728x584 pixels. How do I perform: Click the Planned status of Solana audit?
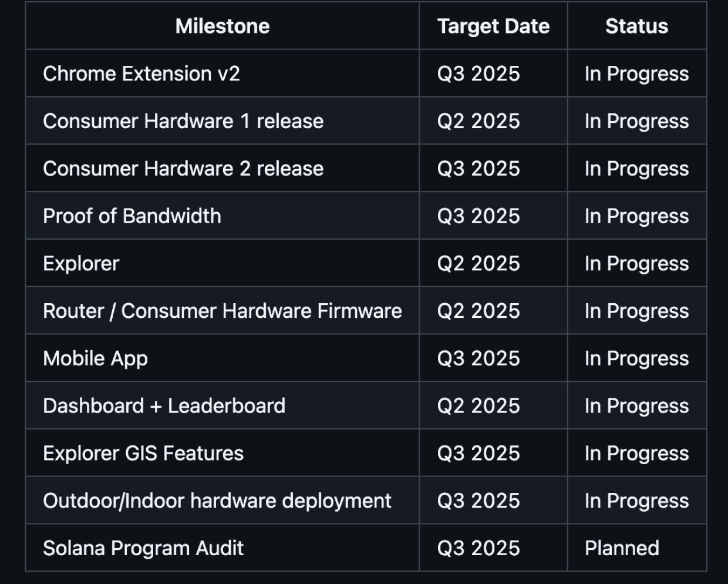click(x=622, y=548)
